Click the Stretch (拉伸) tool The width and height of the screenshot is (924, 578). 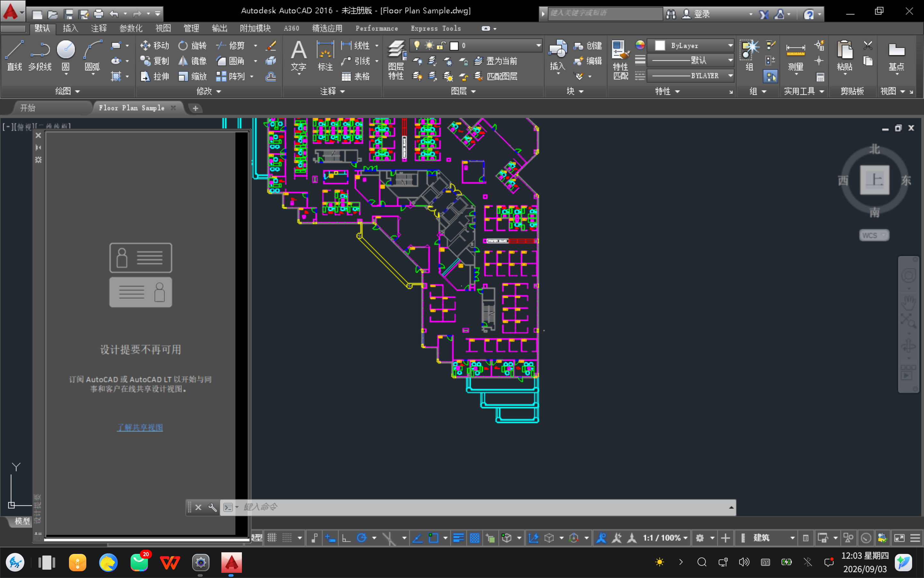click(154, 76)
